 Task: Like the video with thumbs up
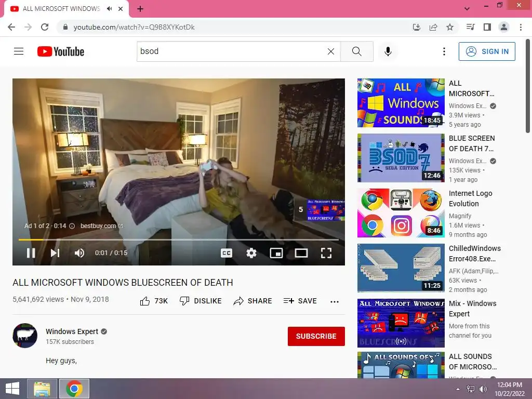(x=154, y=301)
